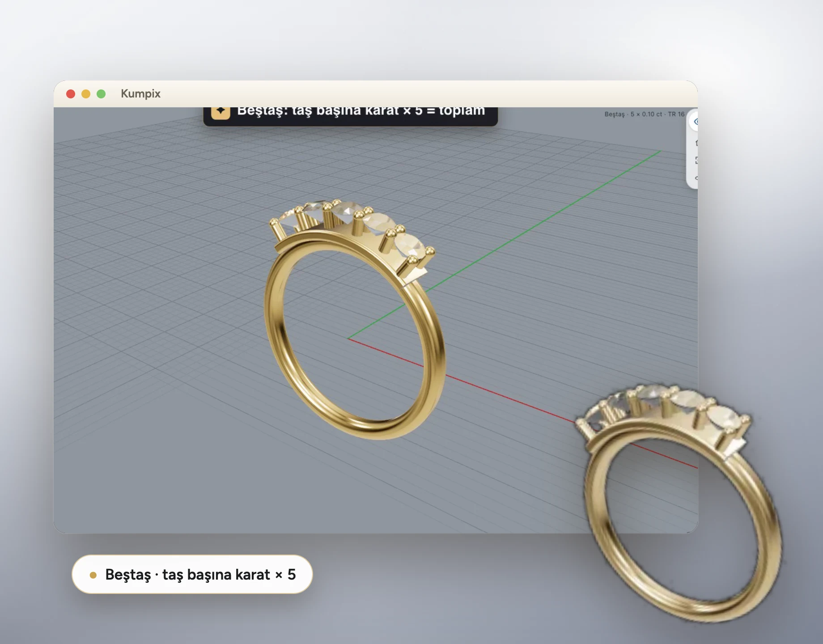Viewport: 823px width, 644px height.
Task: Close the Kumpix window with the red button
Action: (x=71, y=94)
